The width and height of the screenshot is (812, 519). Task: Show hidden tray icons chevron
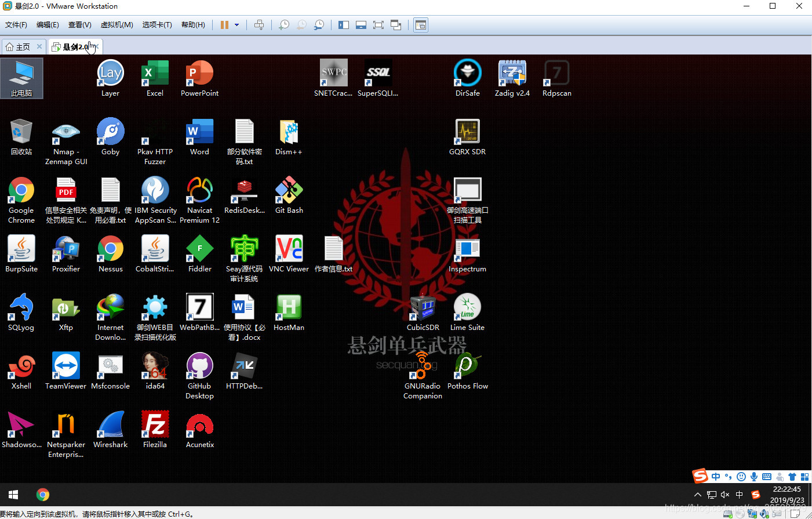[x=697, y=495]
